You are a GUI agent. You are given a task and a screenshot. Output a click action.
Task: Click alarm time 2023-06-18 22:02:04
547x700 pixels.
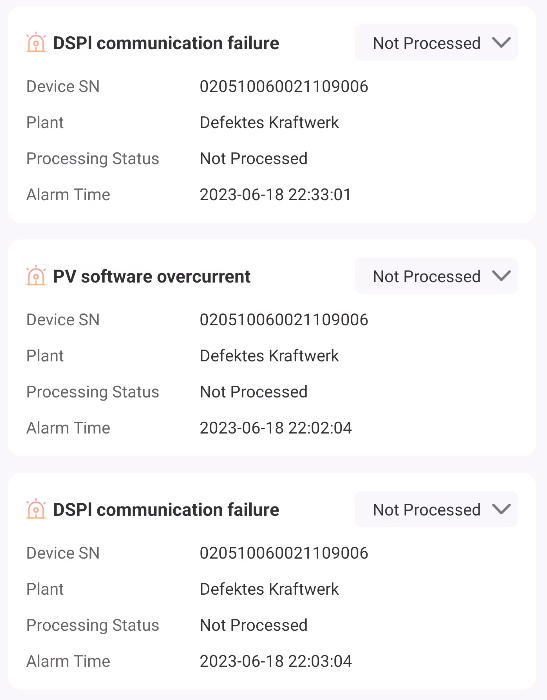tap(276, 428)
